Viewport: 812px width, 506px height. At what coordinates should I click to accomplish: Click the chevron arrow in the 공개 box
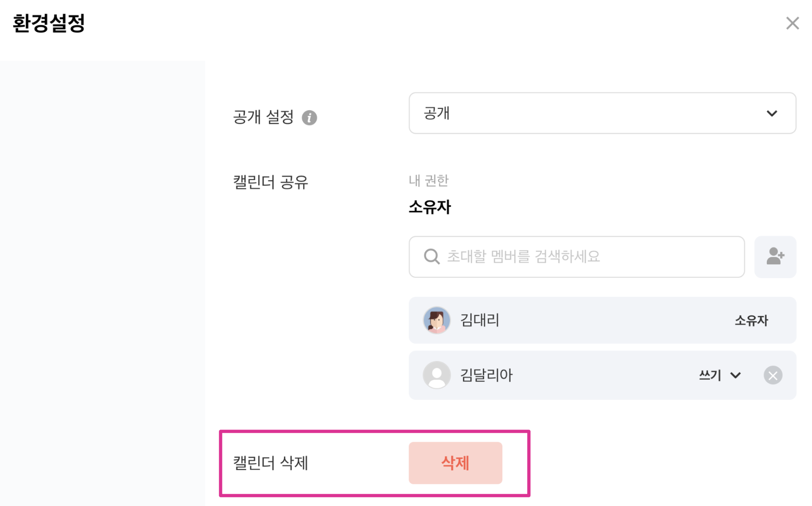772,114
